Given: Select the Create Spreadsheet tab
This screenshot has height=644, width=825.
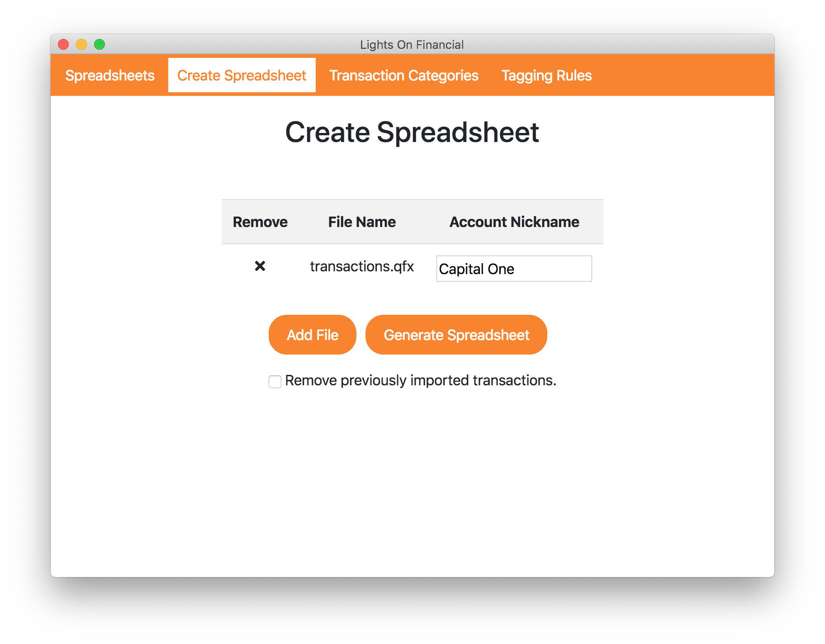Looking at the screenshot, I should [x=241, y=75].
